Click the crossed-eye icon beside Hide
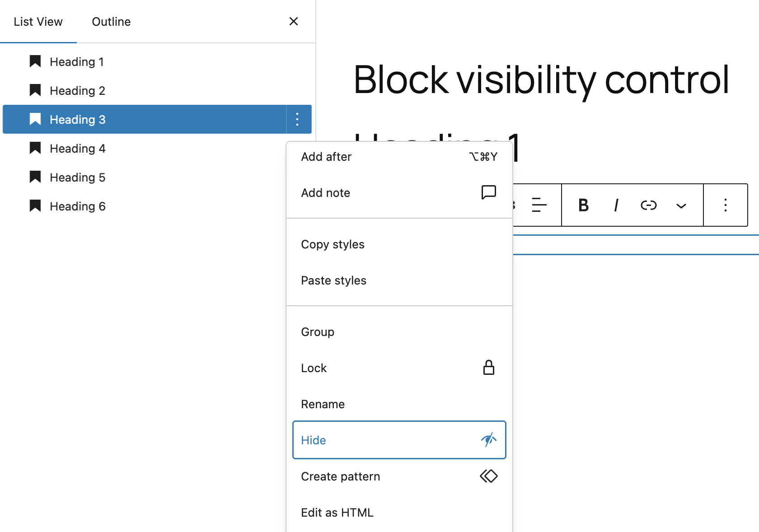 point(488,440)
